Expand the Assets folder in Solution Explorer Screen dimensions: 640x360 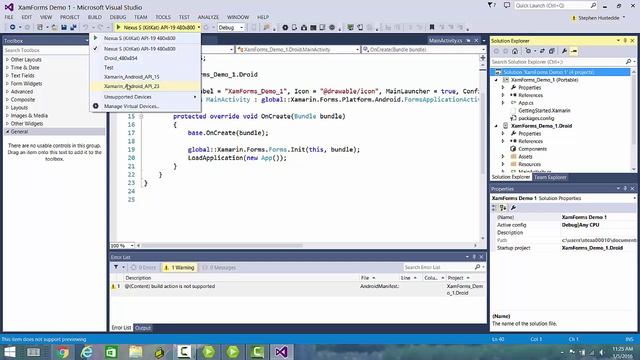point(503,156)
